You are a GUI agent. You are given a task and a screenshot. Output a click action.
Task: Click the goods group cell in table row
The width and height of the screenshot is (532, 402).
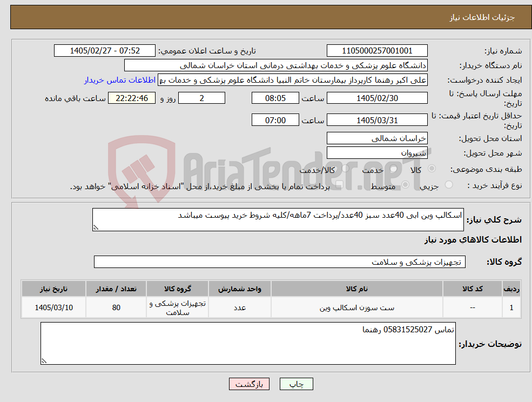pos(178,307)
